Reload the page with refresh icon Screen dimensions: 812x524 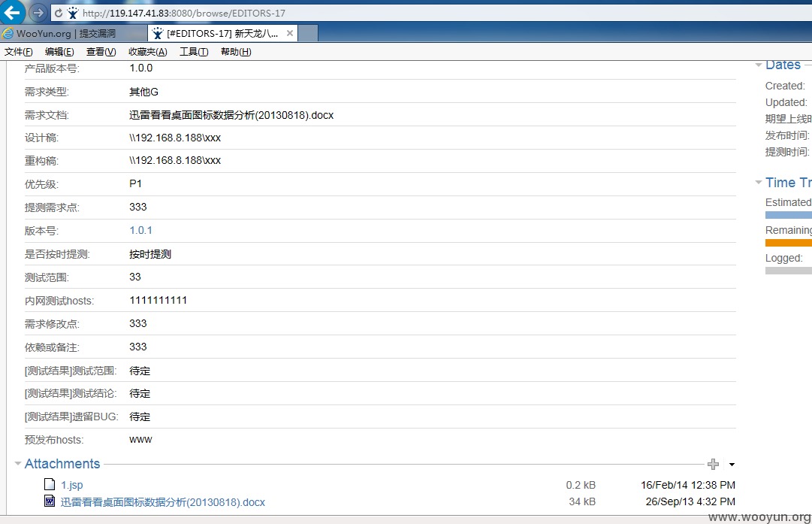58,13
